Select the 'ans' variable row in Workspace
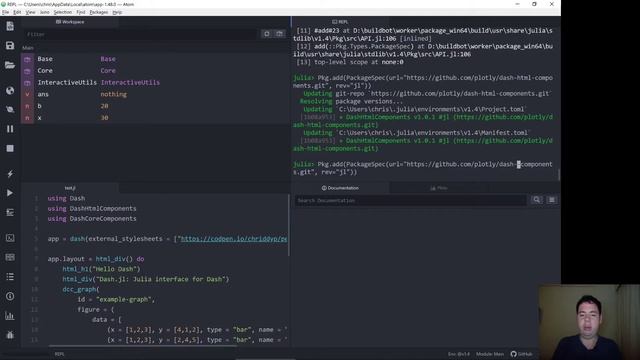640x360 pixels. point(155,94)
